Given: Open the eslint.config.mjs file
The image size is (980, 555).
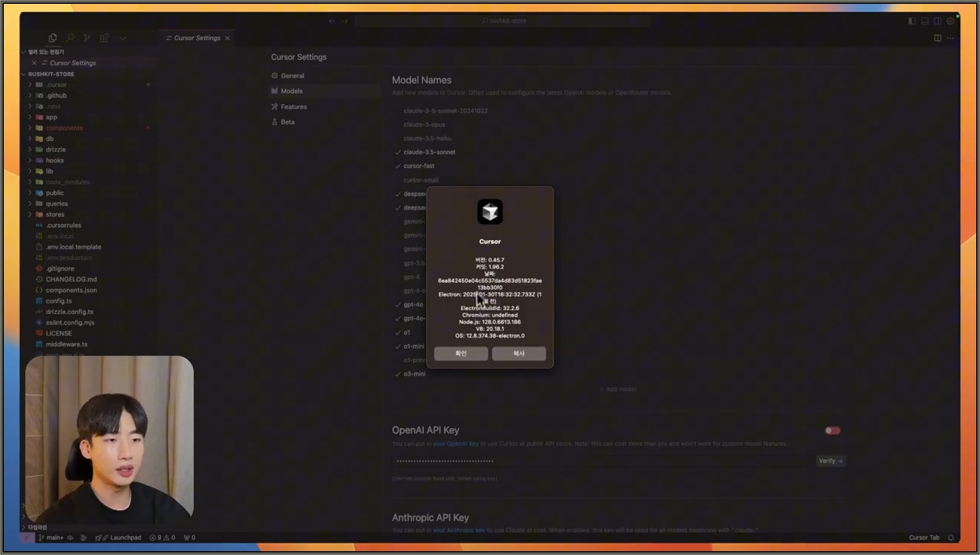Looking at the screenshot, I should 71,323.
